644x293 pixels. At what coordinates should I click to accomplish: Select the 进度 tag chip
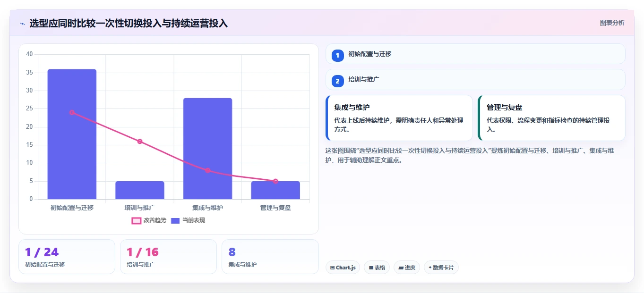coord(406,268)
